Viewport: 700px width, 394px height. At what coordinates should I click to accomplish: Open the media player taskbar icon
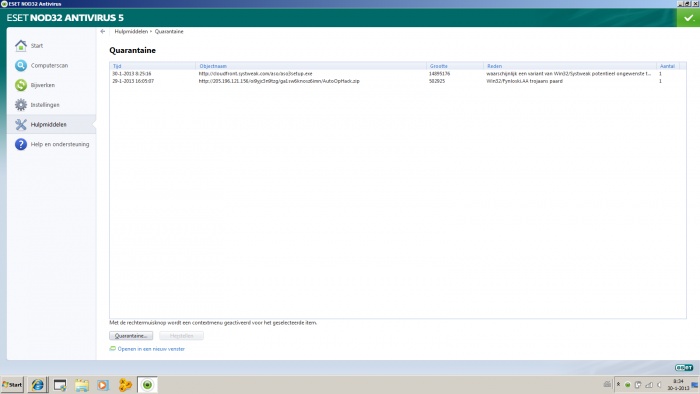(x=103, y=385)
